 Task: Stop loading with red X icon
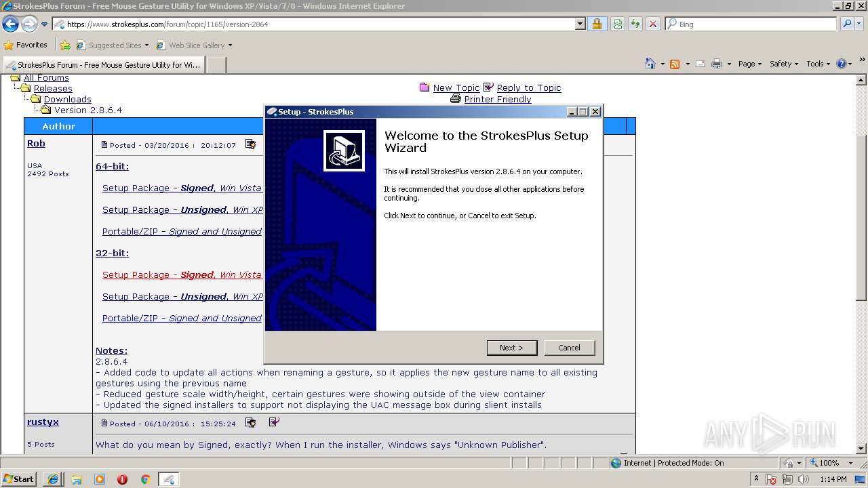point(653,24)
